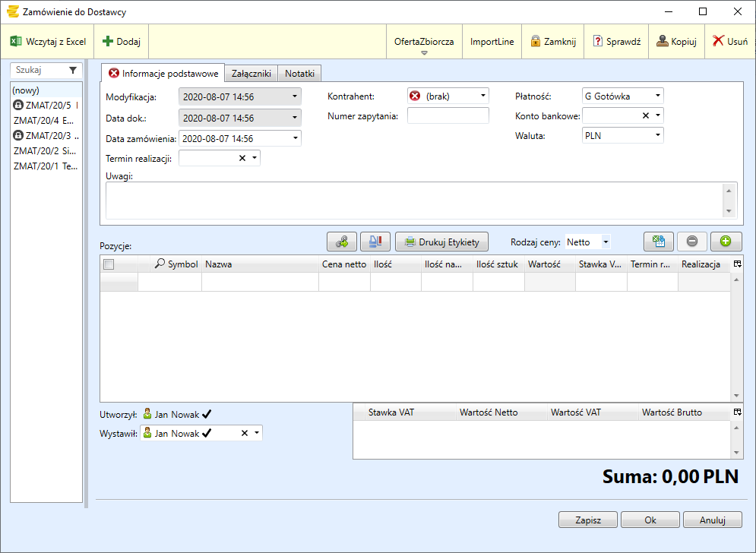Remove a position with the grey minus button
756x553 pixels.
click(x=692, y=242)
